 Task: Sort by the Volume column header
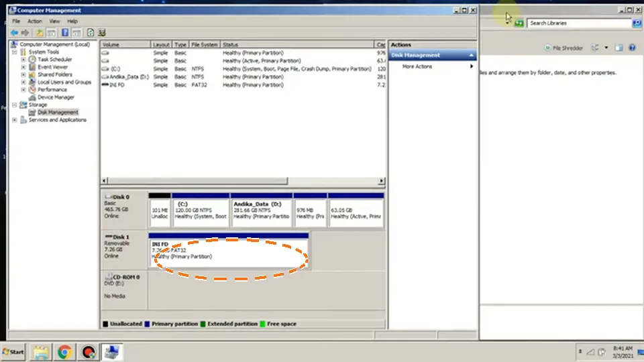[x=125, y=44]
